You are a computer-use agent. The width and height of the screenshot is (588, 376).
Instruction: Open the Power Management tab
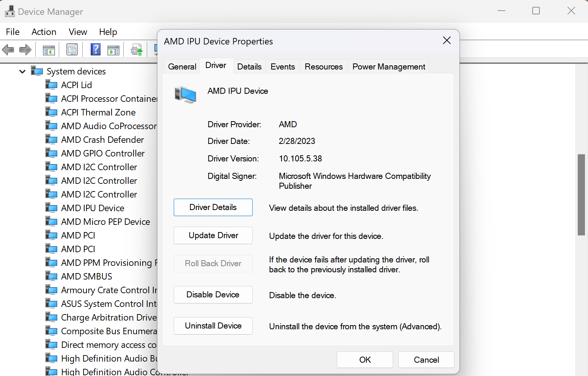point(389,66)
